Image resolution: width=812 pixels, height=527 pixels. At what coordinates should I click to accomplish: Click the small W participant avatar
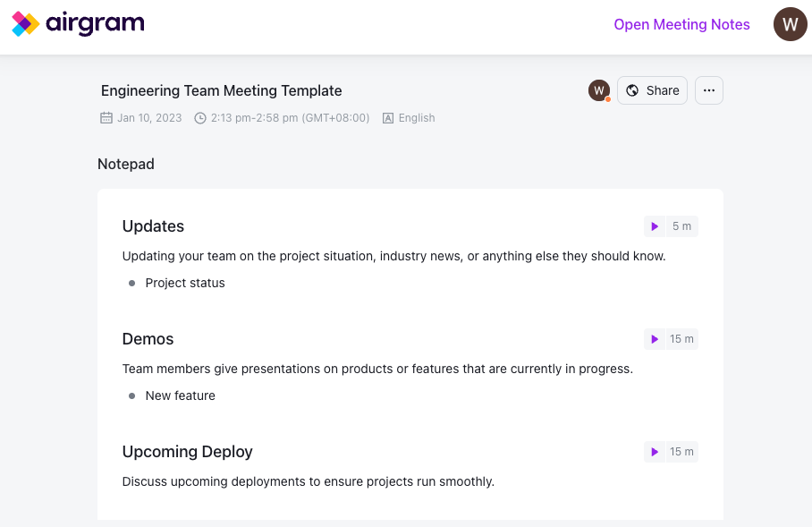599,90
